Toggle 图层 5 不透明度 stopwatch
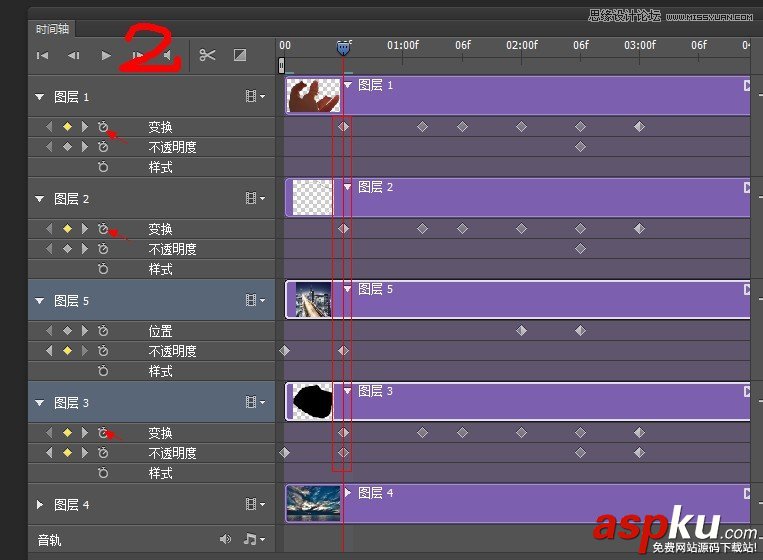 pos(103,351)
